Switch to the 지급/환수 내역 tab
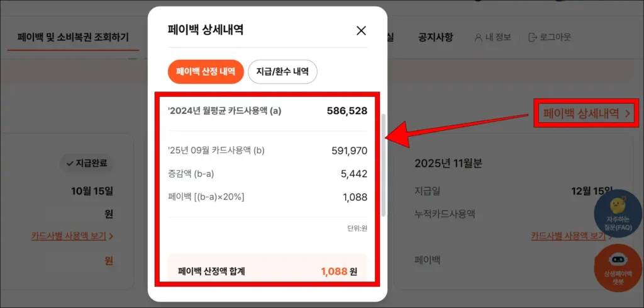644x308 pixels. tap(282, 72)
